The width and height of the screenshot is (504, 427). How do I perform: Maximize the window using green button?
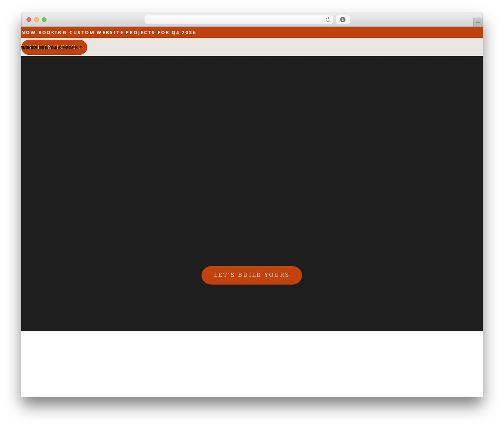(x=44, y=20)
